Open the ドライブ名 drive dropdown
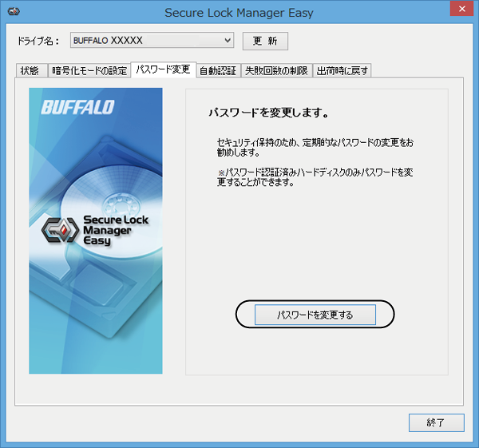 click(x=152, y=41)
